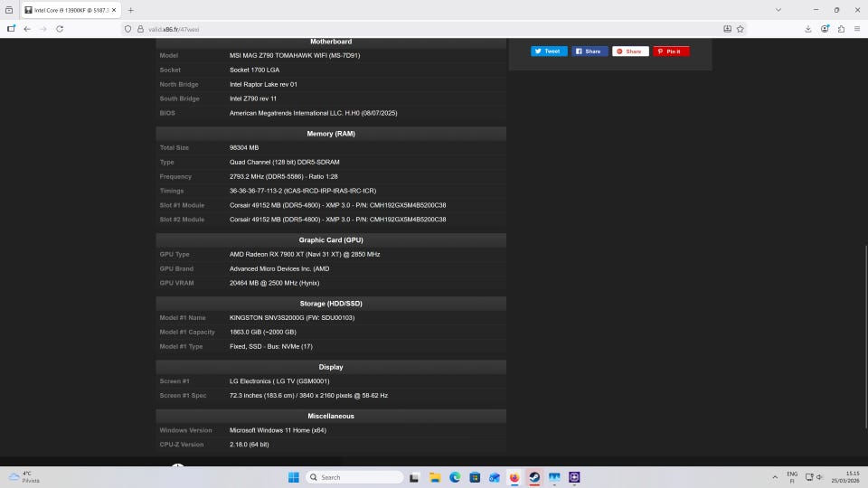This screenshot has width=868, height=488.
Task: Go back to previous page
Action: pyautogui.click(x=27, y=29)
